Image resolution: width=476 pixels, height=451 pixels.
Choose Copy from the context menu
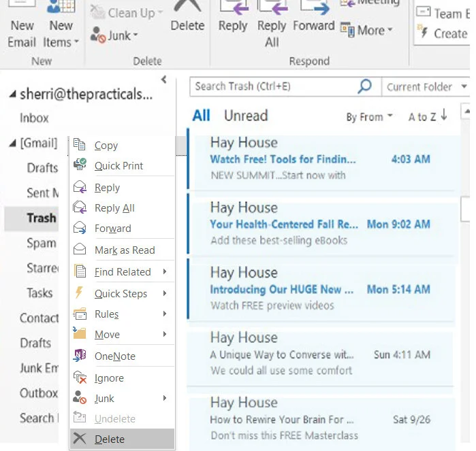[122, 146]
